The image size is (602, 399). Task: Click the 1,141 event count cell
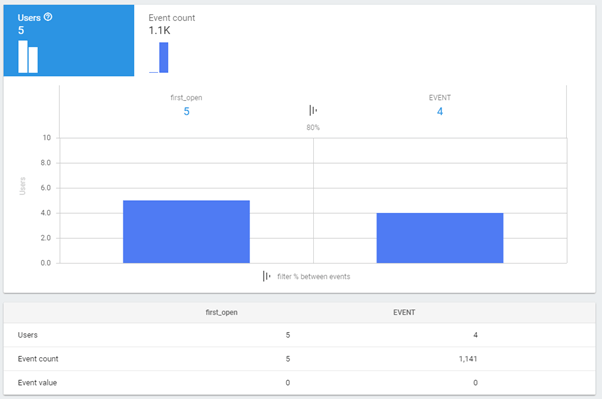point(468,359)
